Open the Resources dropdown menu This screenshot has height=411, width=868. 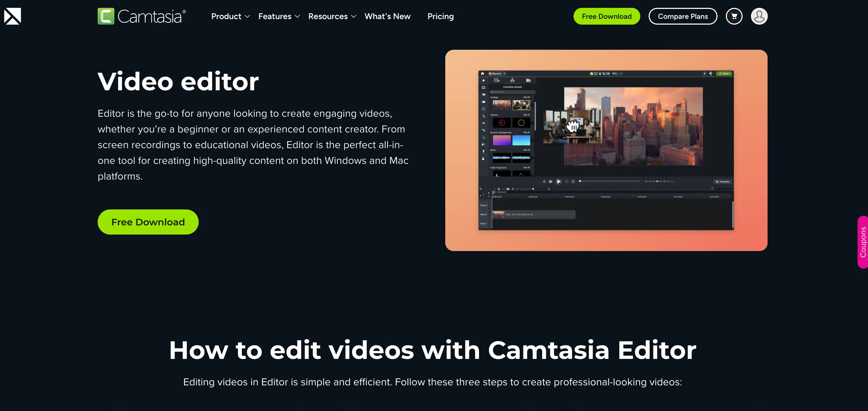point(328,16)
